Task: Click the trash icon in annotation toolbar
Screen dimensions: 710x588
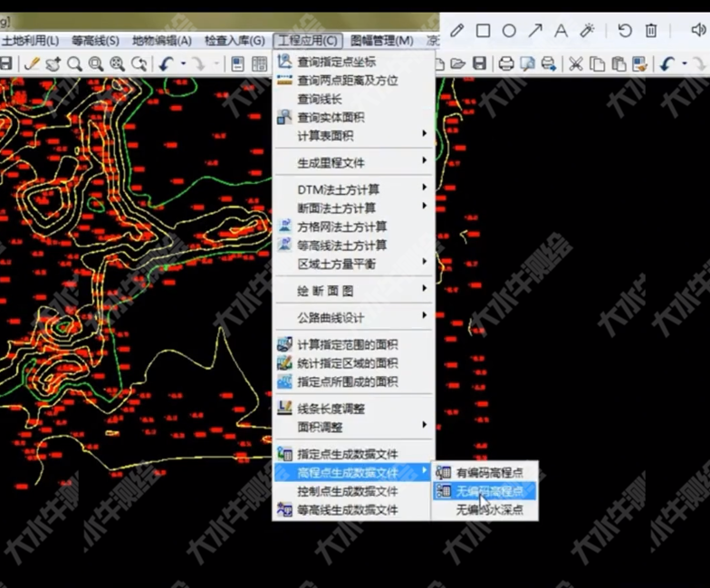Action: (x=651, y=31)
